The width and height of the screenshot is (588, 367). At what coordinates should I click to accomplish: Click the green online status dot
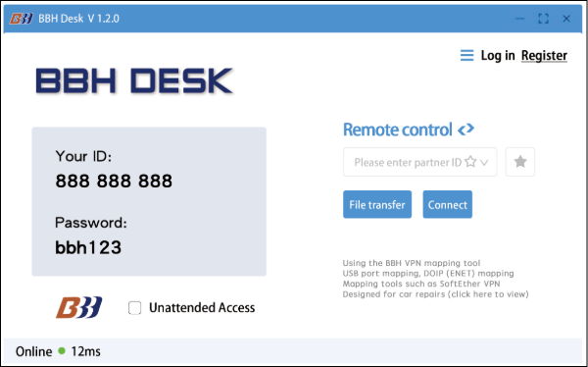click(x=62, y=351)
